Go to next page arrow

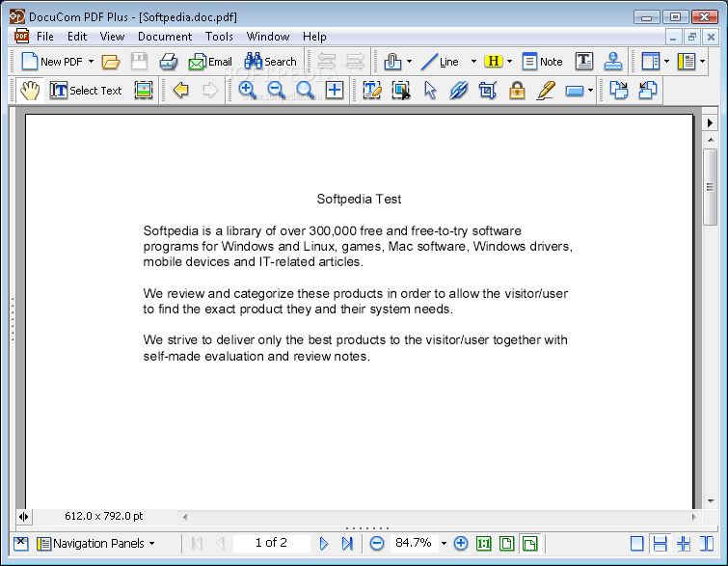(324, 543)
